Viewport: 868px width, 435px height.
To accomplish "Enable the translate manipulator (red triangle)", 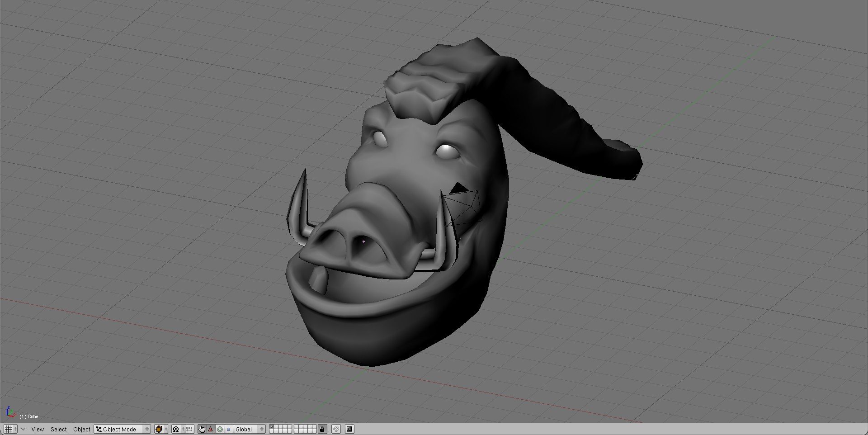I will (211, 429).
